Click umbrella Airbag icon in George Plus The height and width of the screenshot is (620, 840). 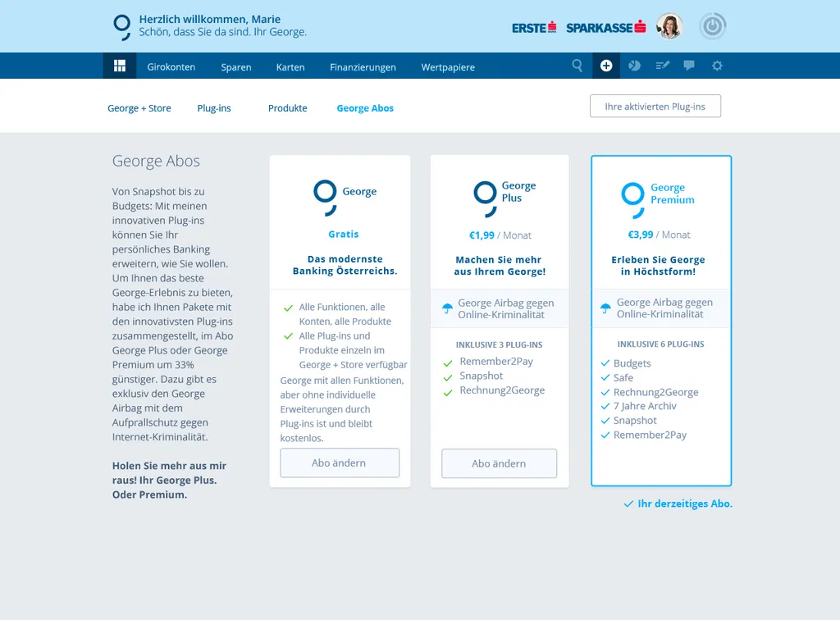click(x=447, y=308)
